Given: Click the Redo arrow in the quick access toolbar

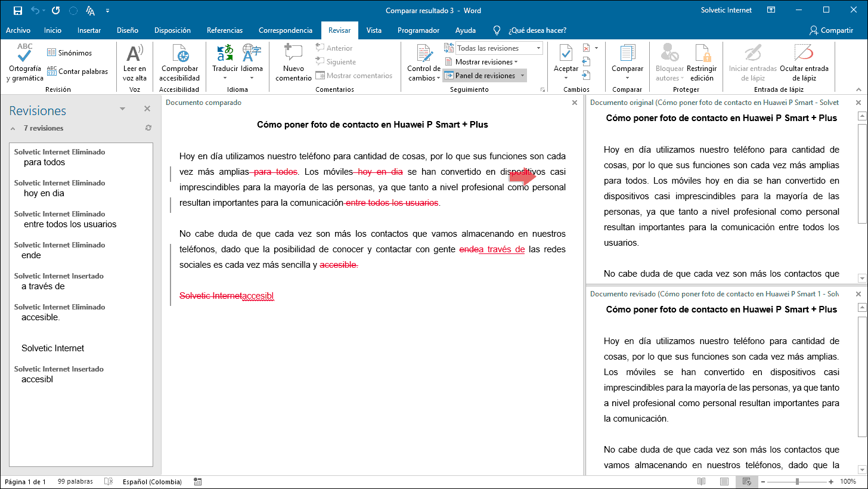Looking at the screenshot, I should pos(55,10).
